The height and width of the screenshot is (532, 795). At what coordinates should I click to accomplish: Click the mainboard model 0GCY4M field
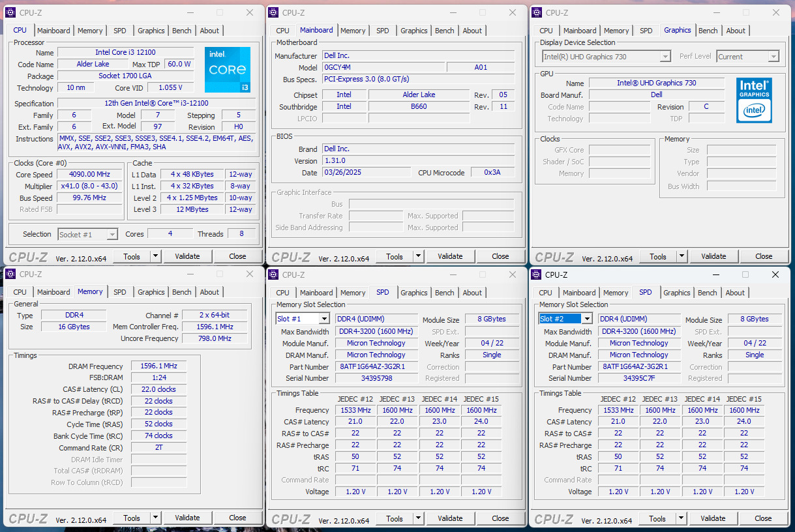383,67
